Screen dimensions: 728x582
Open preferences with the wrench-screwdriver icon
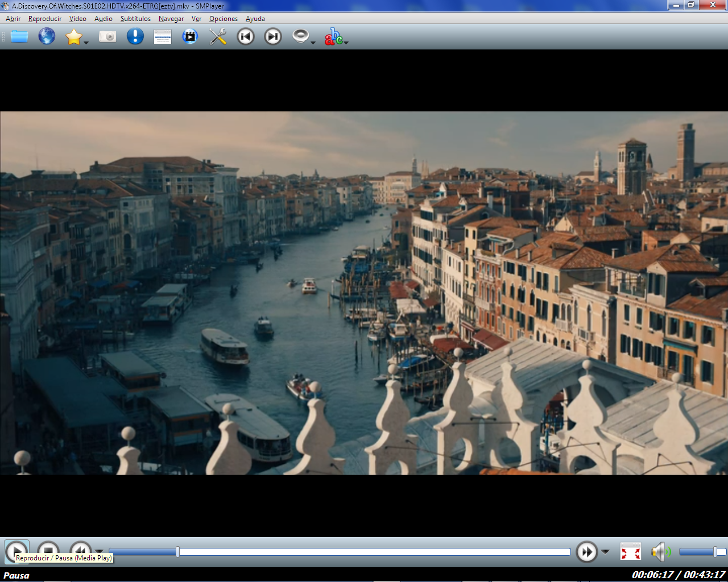pyautogui.click(x=218, y=37)
